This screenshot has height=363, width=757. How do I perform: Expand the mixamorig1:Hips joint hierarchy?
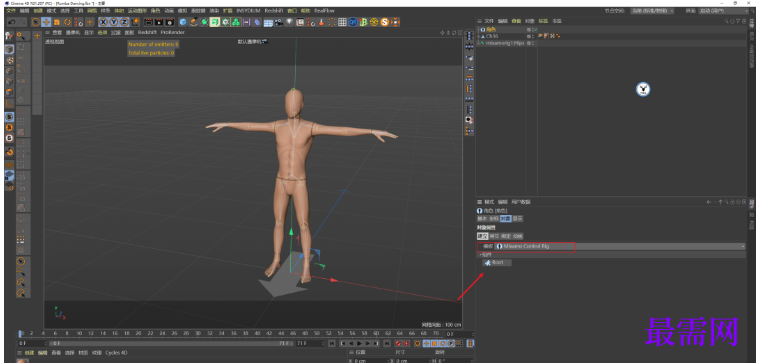tap(478, 43)
